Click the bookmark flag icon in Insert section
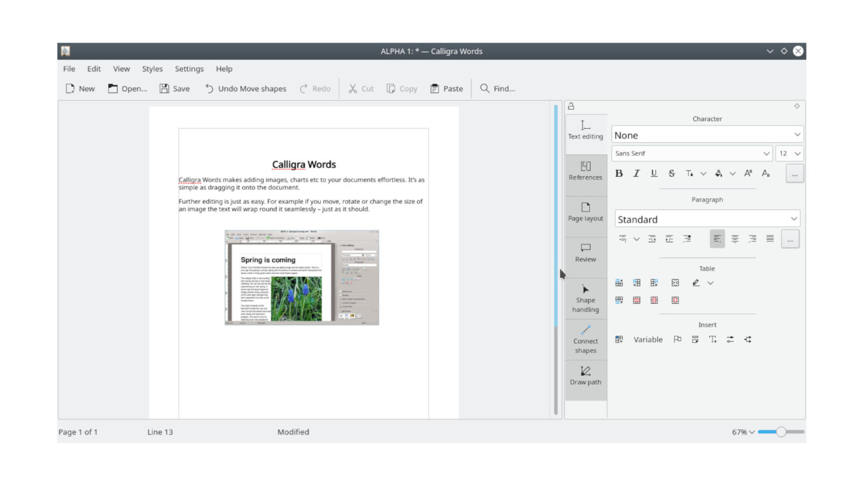Viewport: 868px width, 488px height. click(676, 339)
